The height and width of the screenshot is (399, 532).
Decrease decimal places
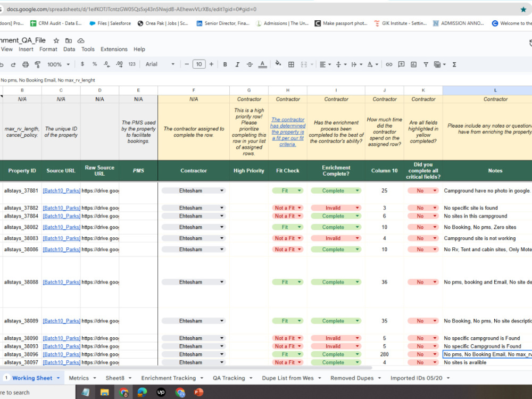tap(107, 64)
